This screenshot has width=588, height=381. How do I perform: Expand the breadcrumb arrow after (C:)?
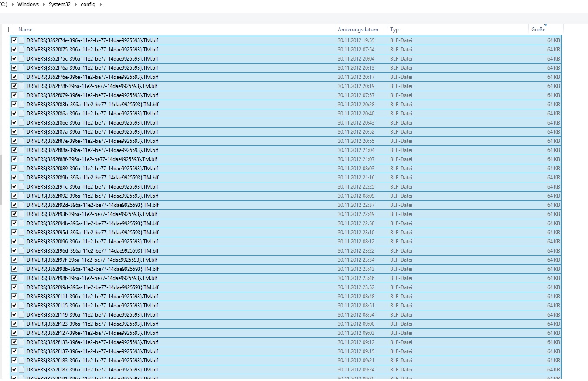click(x=12, y=4)
